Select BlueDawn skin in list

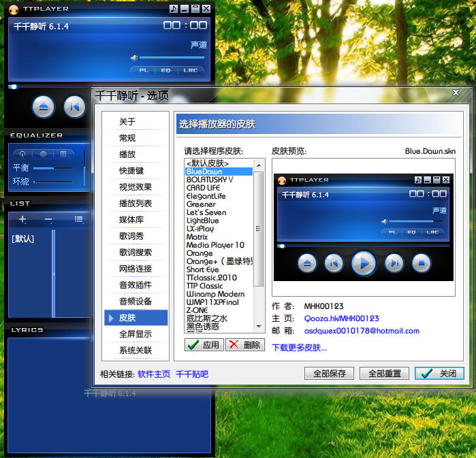[219, 171]
